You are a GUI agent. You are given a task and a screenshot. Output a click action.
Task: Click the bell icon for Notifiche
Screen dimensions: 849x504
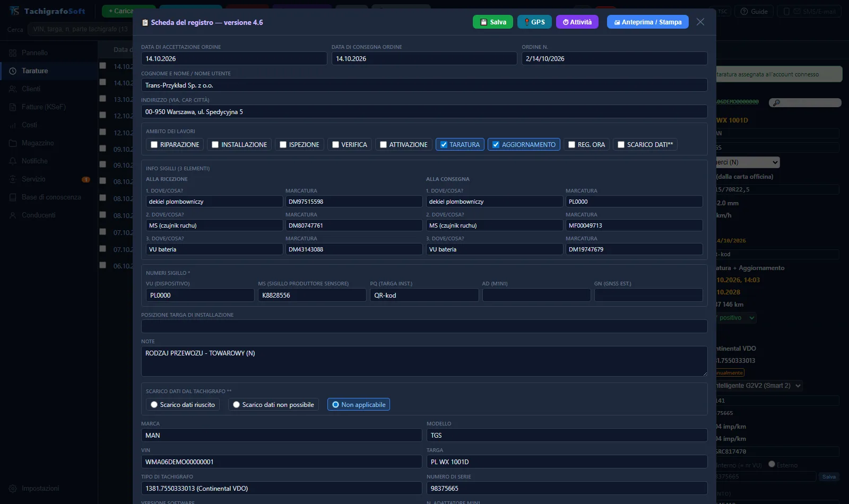coord(13,161)
